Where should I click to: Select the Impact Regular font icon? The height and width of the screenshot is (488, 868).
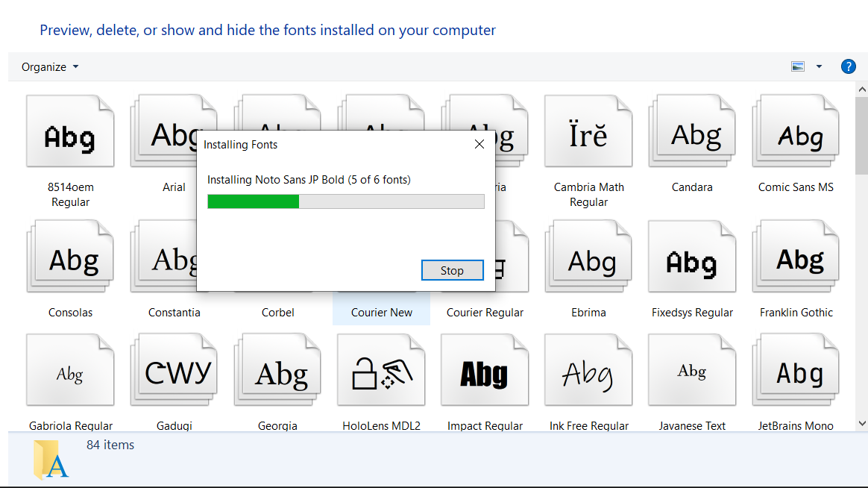click(x=485, y=370)
